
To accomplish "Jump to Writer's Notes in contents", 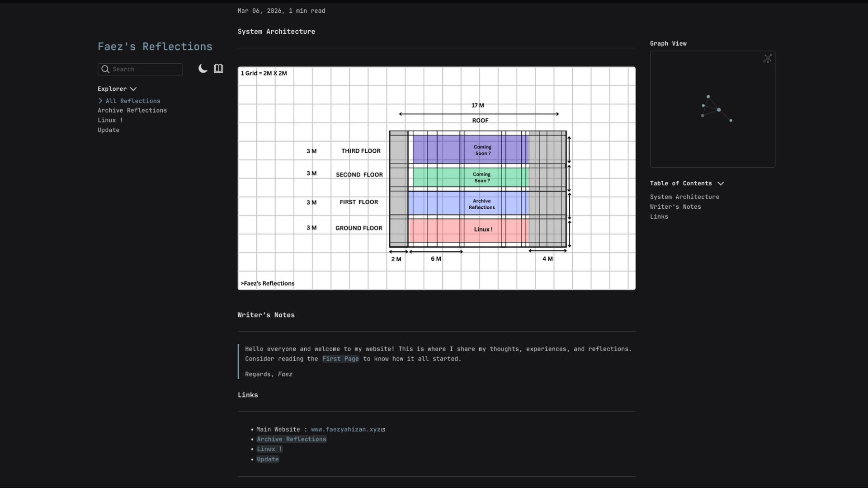I will (675, 207).
